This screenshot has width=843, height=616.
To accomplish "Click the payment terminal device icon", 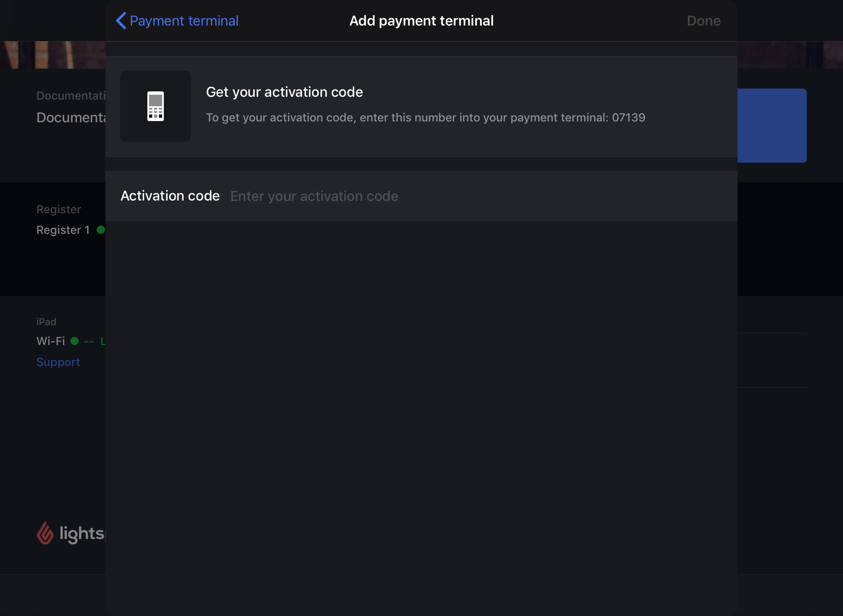I will click(x=156, y=106).
